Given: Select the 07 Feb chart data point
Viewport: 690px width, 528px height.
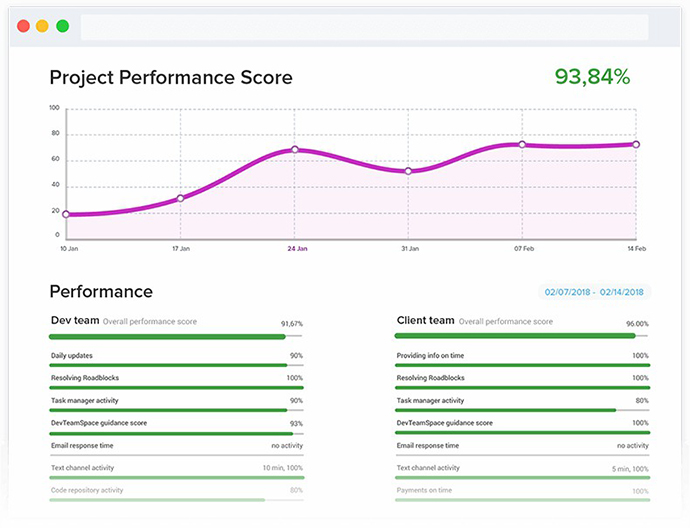Looking at the screenshot, I should (x=522, y=144).
